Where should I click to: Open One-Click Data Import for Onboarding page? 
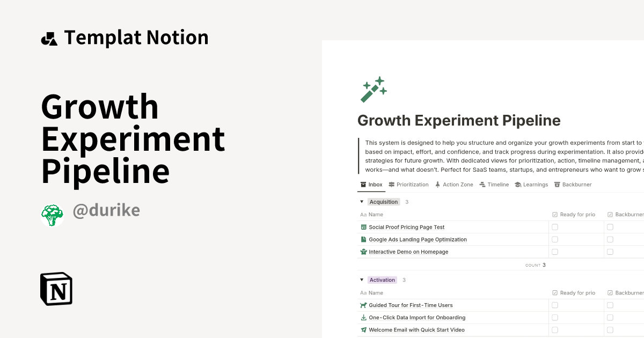418,317
